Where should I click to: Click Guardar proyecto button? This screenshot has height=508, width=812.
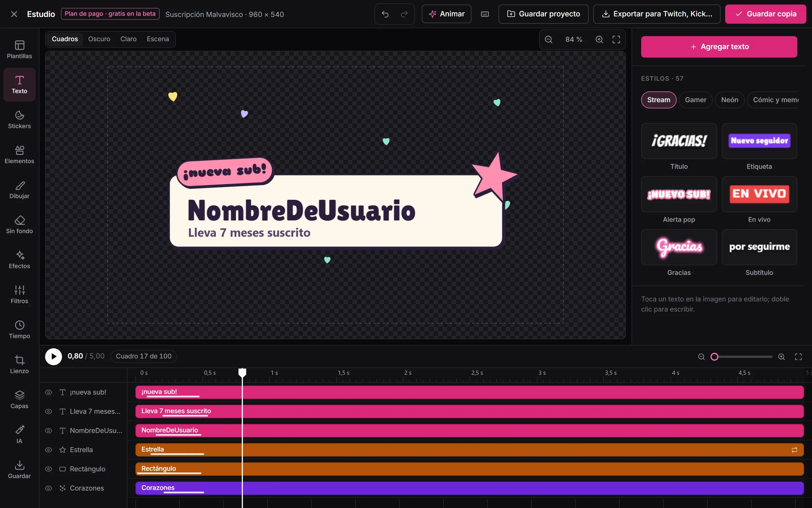(543, 14)
